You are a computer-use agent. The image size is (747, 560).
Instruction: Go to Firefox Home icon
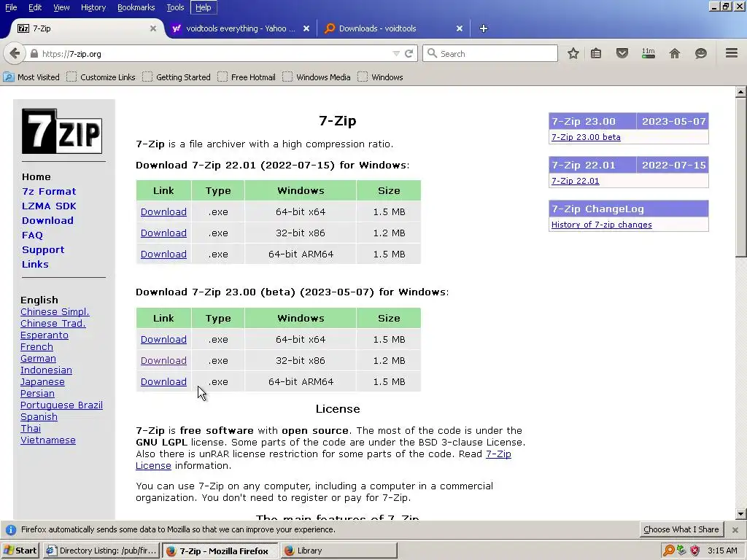675,53
